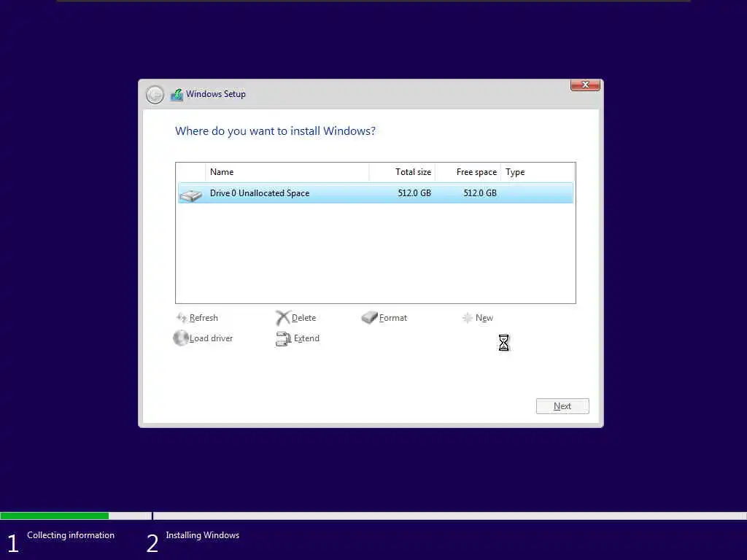747x560 pixels.
Task: Click the Collecting information step label
Action: pyautogui.click(x=71, y=534)
